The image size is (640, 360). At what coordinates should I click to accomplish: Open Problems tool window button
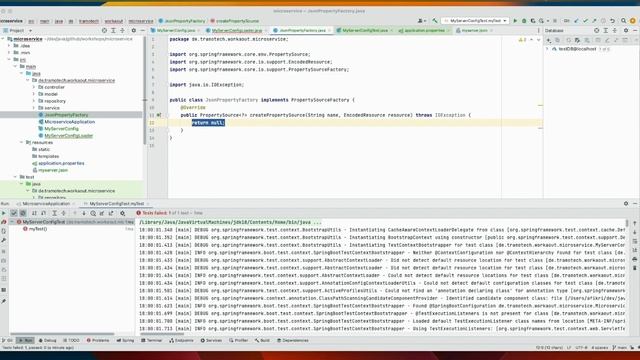tap(98, 340)
